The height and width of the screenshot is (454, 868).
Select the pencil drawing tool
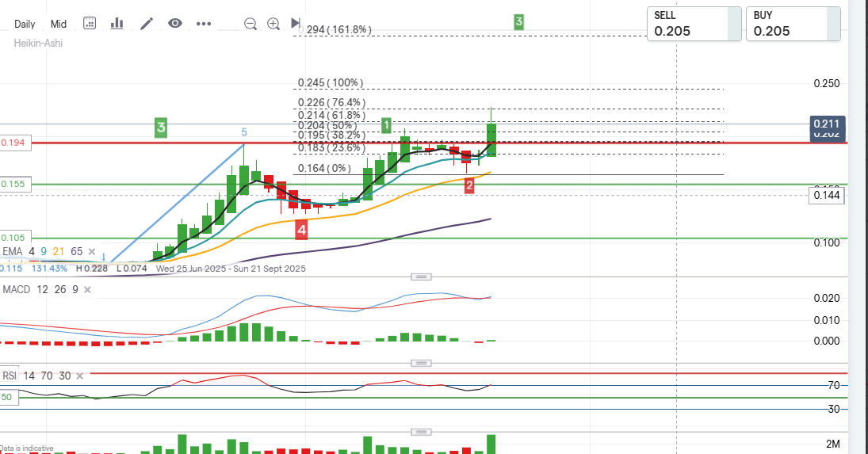click(x=147, y=24)
